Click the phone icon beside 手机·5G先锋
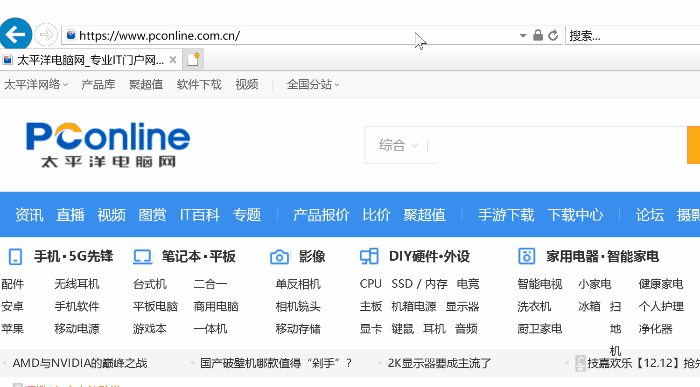The image size is (700, 387). click(15, 257)
